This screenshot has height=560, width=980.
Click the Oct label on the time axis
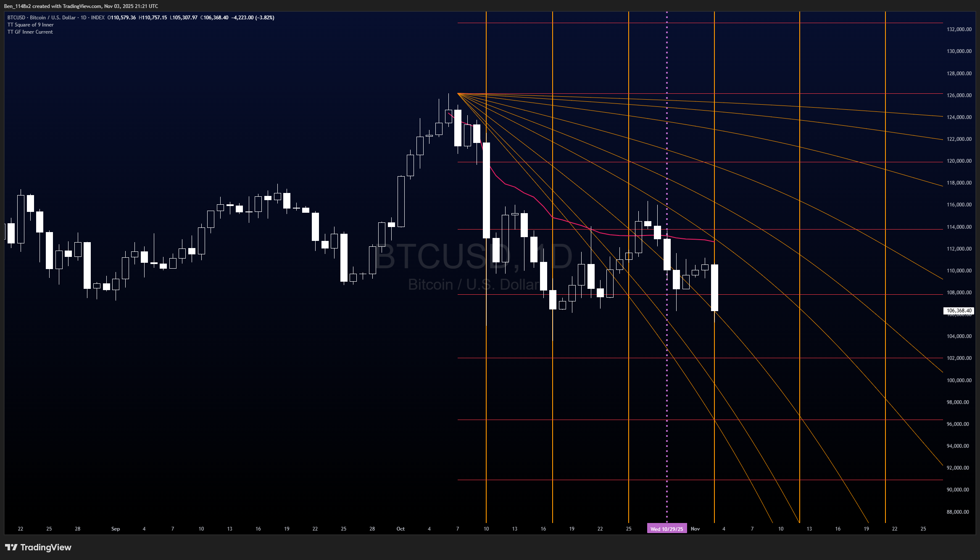pos(400,529)
